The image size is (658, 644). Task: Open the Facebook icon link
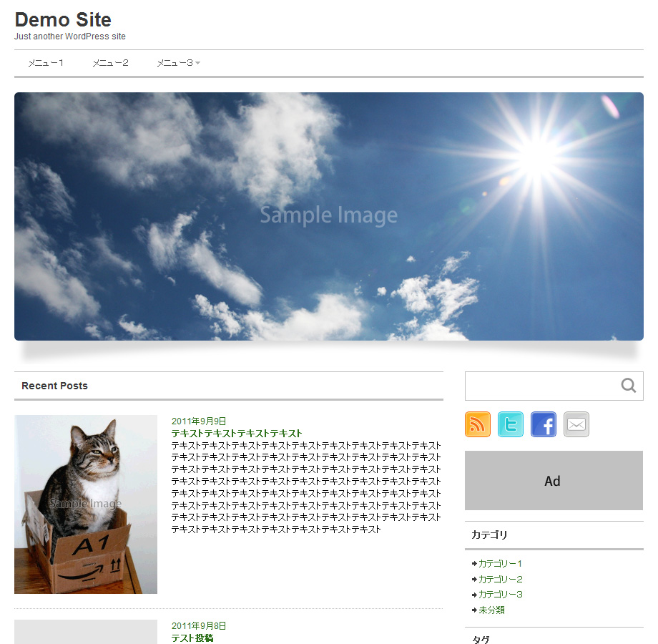pos(544,424)
